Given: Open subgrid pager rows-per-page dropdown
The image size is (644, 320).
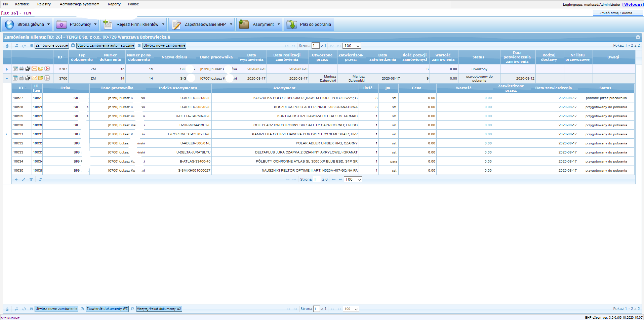Looking at the screenshot, I should [353, 179].
